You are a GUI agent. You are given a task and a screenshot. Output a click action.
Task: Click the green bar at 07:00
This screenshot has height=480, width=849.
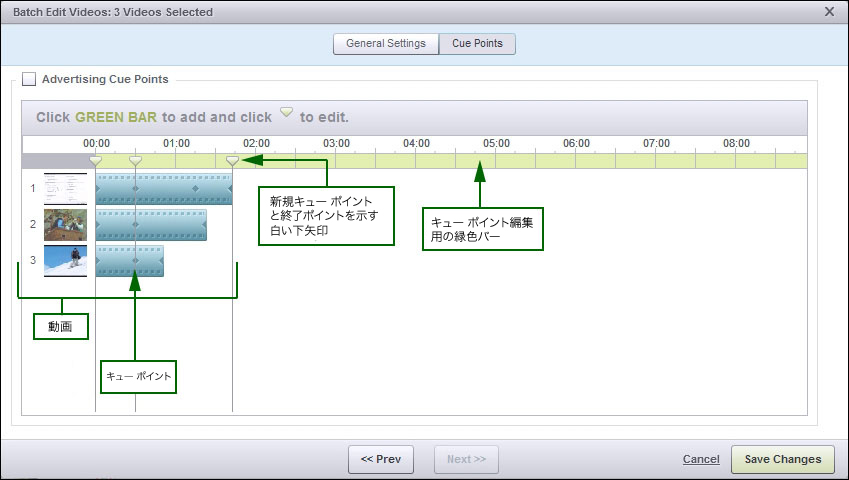point(656,161)
